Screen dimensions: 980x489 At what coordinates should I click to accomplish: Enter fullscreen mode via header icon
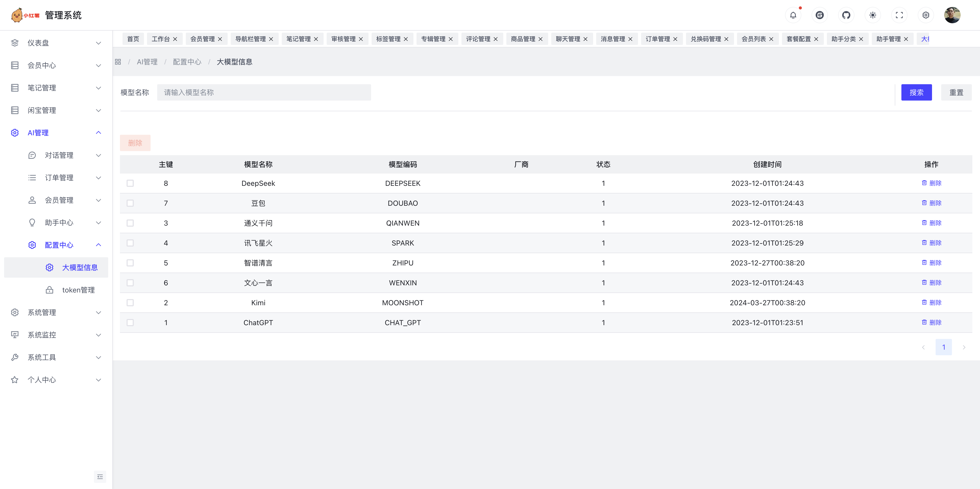[899, 15]
